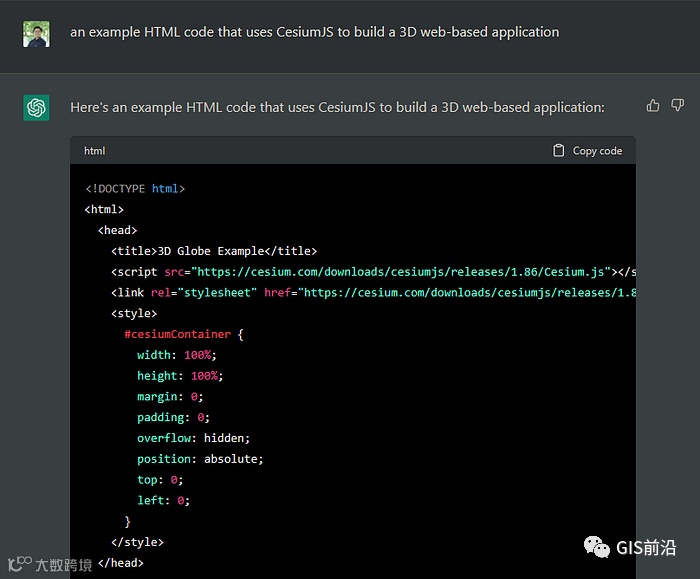Click the user prompt about CesiumJS
Image resolution: width=700 pixels, height=579 pixels.
click(314, 32)
